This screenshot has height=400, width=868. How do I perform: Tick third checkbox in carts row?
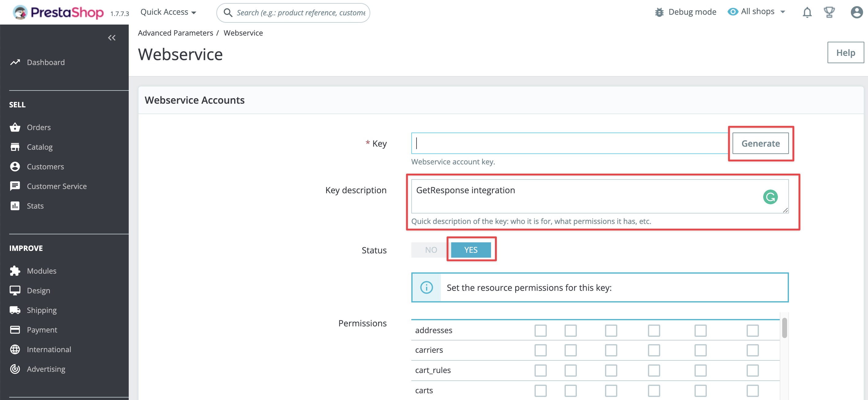tap(611, 390)
